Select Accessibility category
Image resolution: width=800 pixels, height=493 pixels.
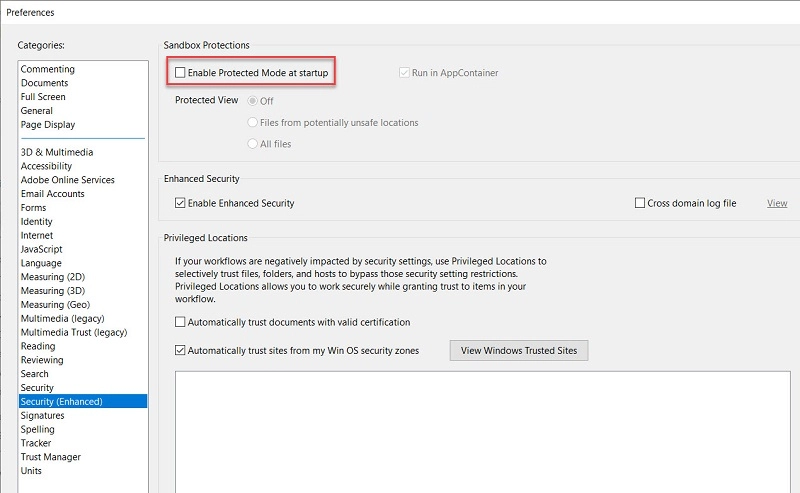pos(46,166)
